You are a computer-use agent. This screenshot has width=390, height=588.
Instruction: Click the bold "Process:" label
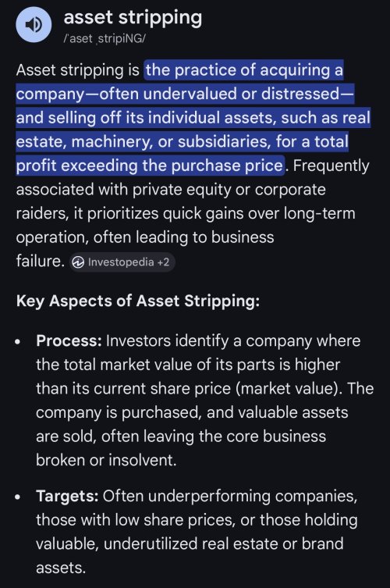pos(69,341)
